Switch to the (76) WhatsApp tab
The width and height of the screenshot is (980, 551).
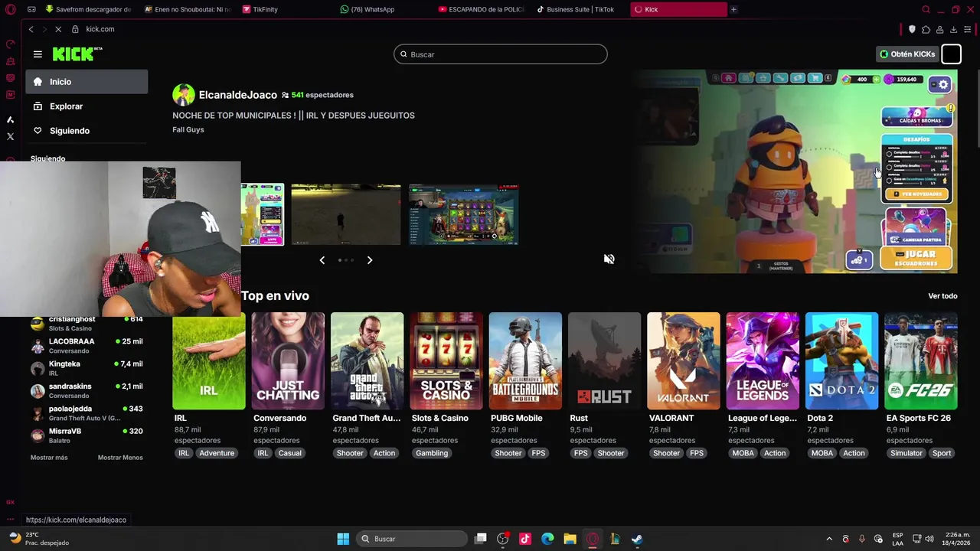[x=384, y=9]
